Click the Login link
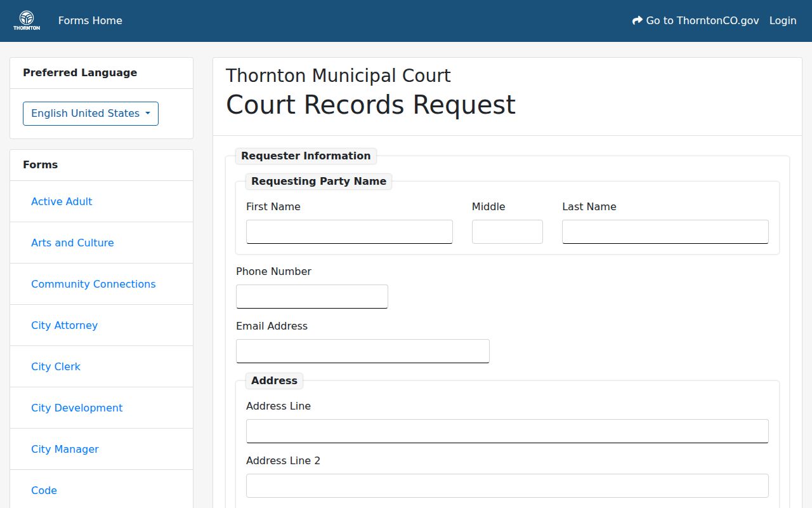 tap(783, 21)
